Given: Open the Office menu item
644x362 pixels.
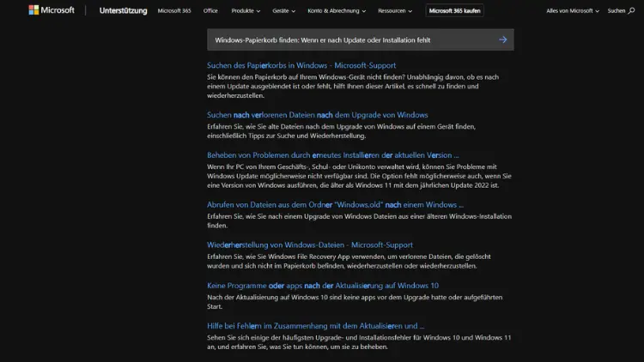Looking at the screenshot, I should [x=210, y=10].
